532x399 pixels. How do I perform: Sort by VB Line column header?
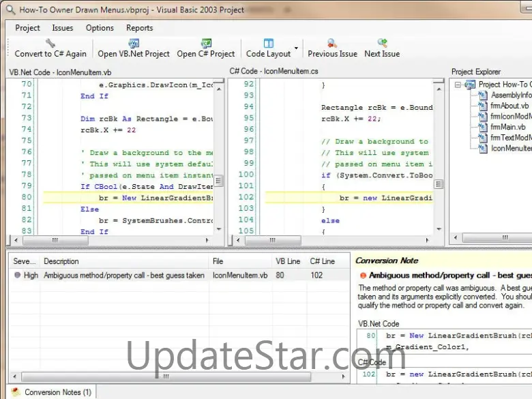[289, 261]
